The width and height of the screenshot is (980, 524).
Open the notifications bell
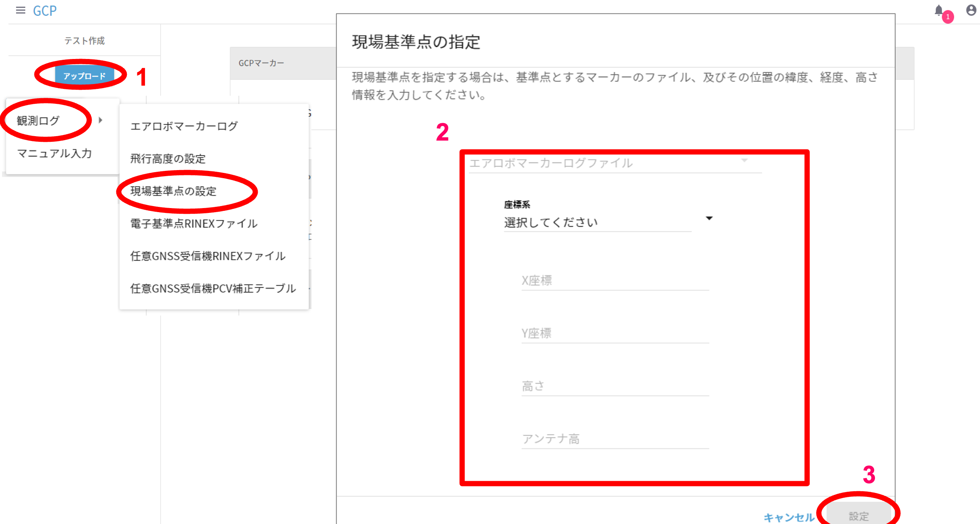click(939, 10)
